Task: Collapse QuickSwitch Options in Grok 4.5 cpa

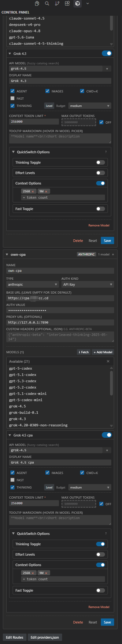Action: [x=13, y=534]
